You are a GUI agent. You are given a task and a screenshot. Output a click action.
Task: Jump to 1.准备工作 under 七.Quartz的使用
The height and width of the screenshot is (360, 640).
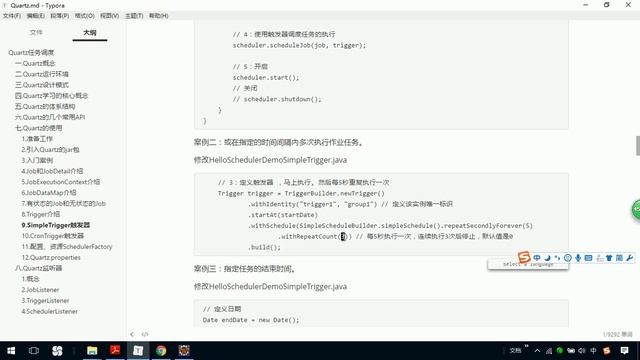point(37,139)
